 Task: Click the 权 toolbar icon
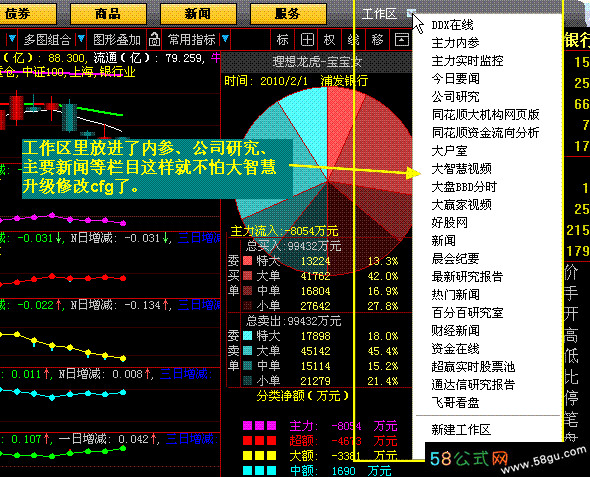330,39
